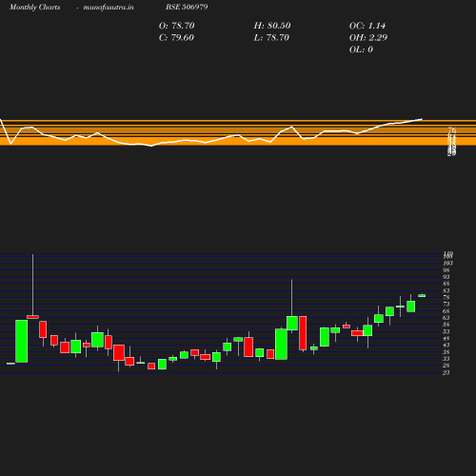The width and height of the screenshot is (476, 476).
Task: Click the tall first green candle body
Action: (22, 341)
